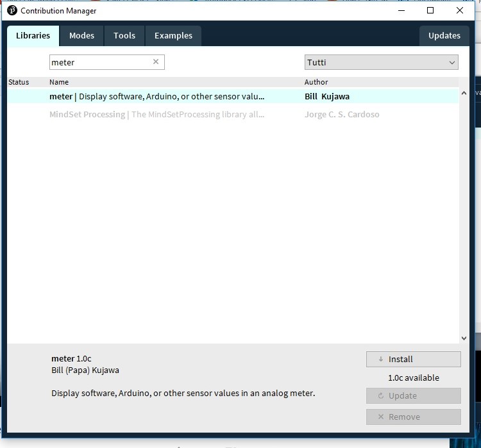Viewport: 481px width, 448px height.
Task: Click the meter 1.0c title in details
Action: tap(71, 358)
